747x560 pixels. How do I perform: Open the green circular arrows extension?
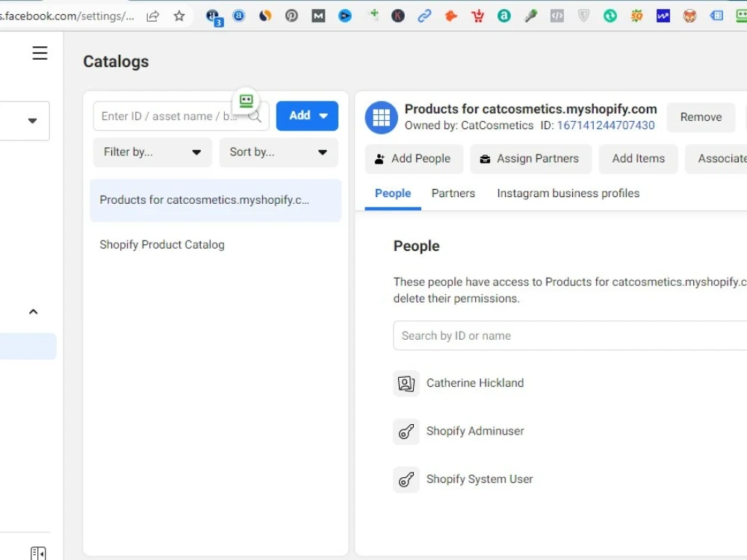(x=610, y=16)
